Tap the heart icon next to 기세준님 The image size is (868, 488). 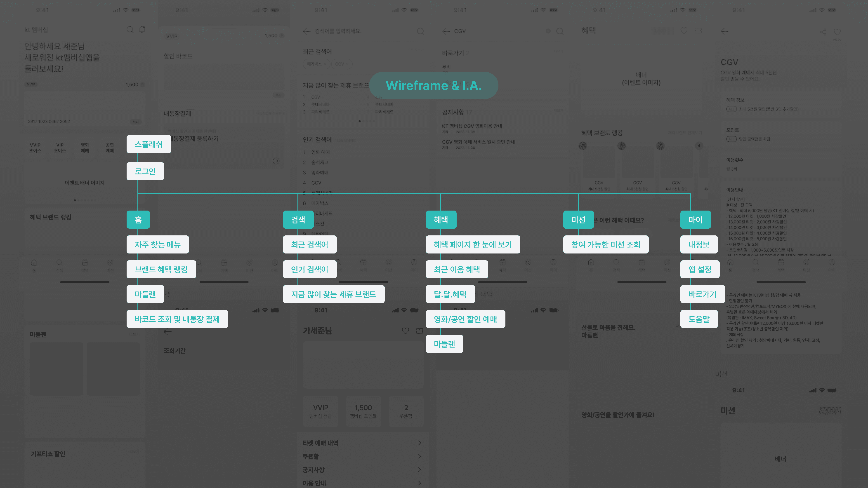[x=405, y=331]
